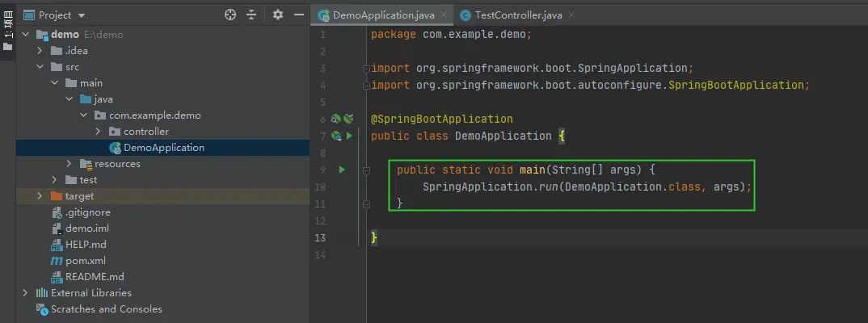Open README.md in project tree
This screenshot has width=868, height=323.
pyautogui.click(x=94, y=277)
